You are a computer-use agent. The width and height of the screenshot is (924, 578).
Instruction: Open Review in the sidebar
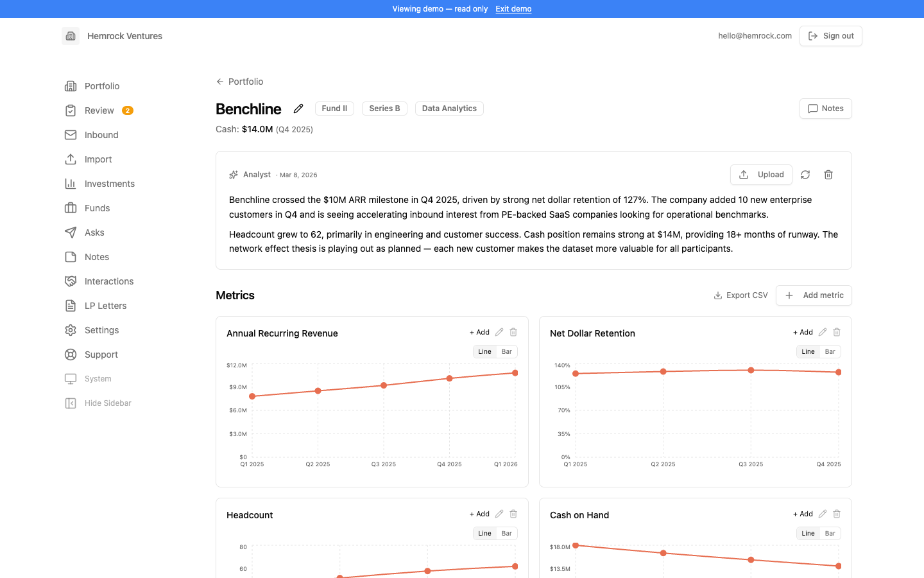pyautogui.click(x=99, y=110)
